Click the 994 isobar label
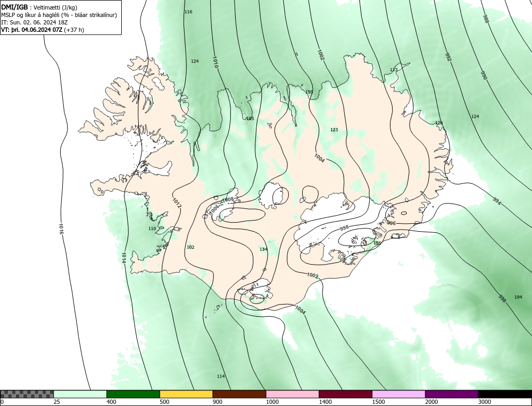This screenshot has height=406, width=532. pyautogui.click(x=497, y=201)
